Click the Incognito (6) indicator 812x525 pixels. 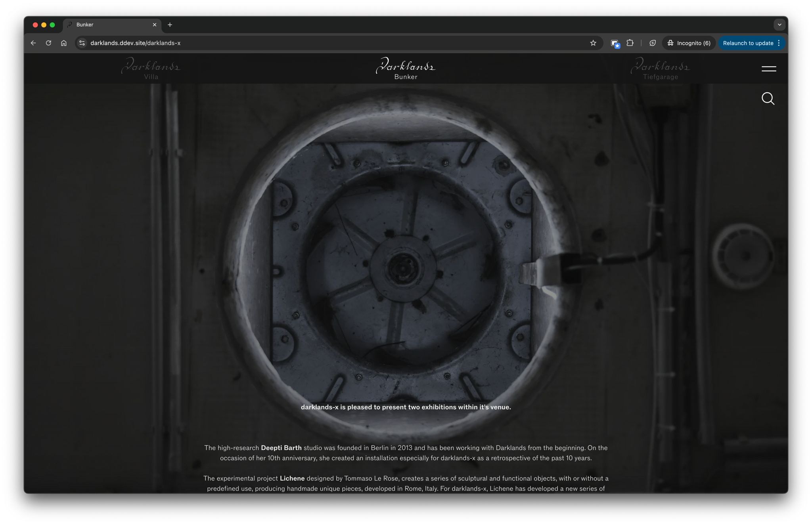[689, 43]
